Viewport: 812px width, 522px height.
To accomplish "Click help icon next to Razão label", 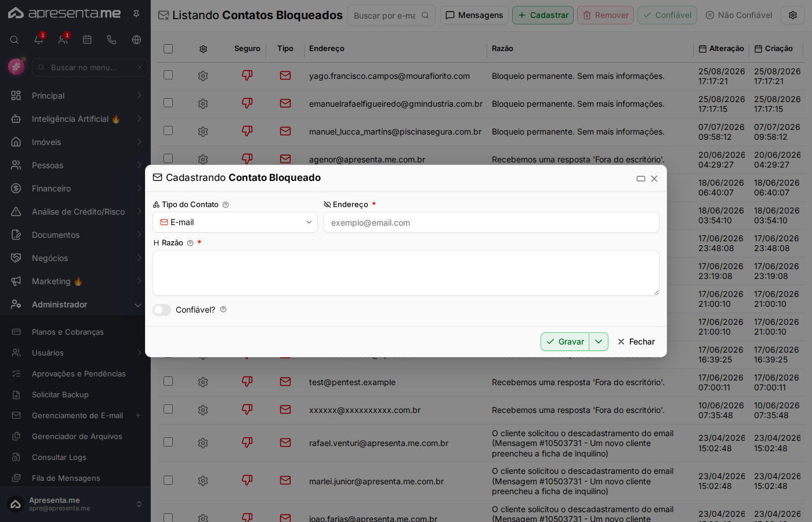I will (190, 243).
